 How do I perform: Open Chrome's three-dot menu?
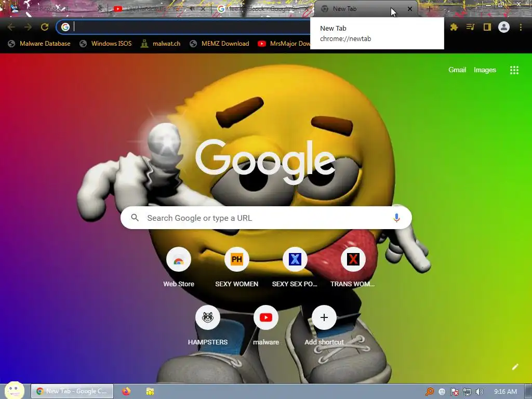click(x=521, y=27)
